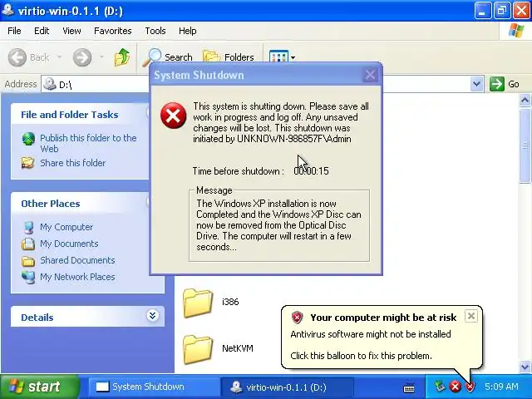This screenshot has width=532, height=399.
Task: Expand the Address bar dropdown
Action: (476, 84)
